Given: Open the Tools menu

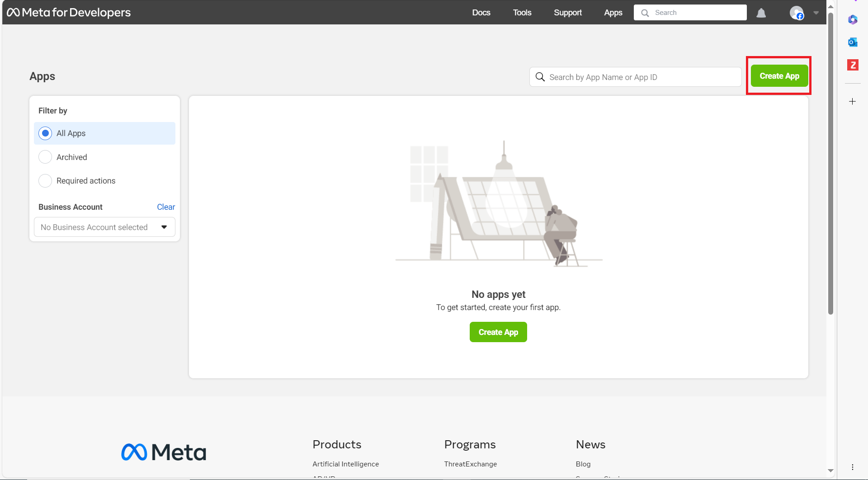Looking at the screenshot, I should 522,13.
